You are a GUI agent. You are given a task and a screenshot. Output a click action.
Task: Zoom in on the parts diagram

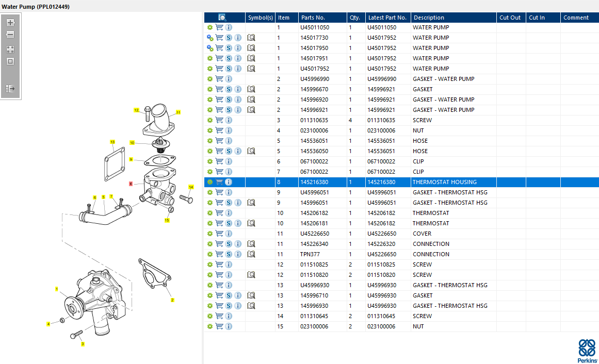tap(10, 23)
